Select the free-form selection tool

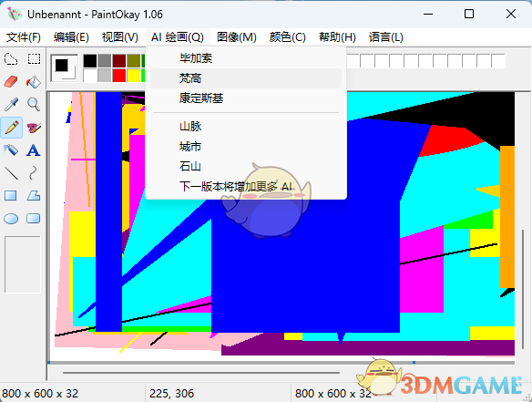point(11,59)
